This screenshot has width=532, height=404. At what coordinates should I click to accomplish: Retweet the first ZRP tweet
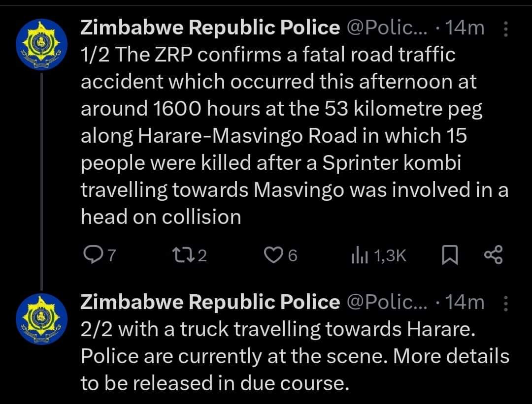tap(189, 255)
